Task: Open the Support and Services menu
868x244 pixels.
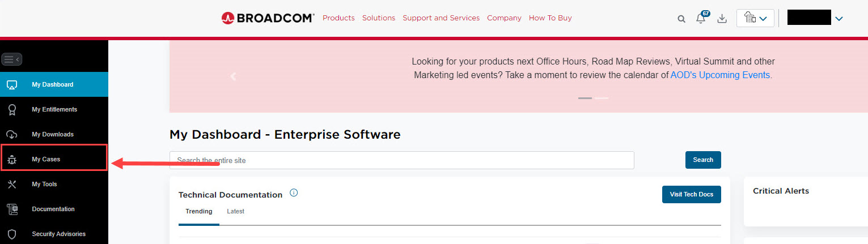Action: [441, 18]
